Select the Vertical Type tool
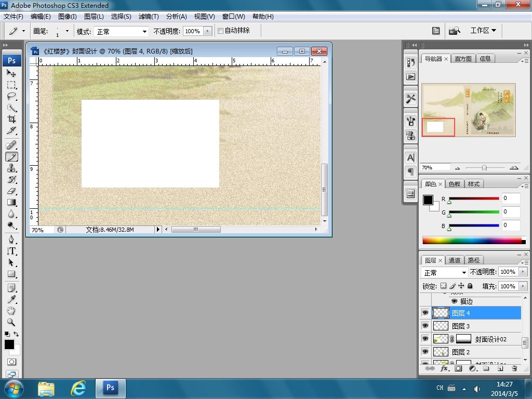This screenshot has width=532, height=399. tap(11, 251)
